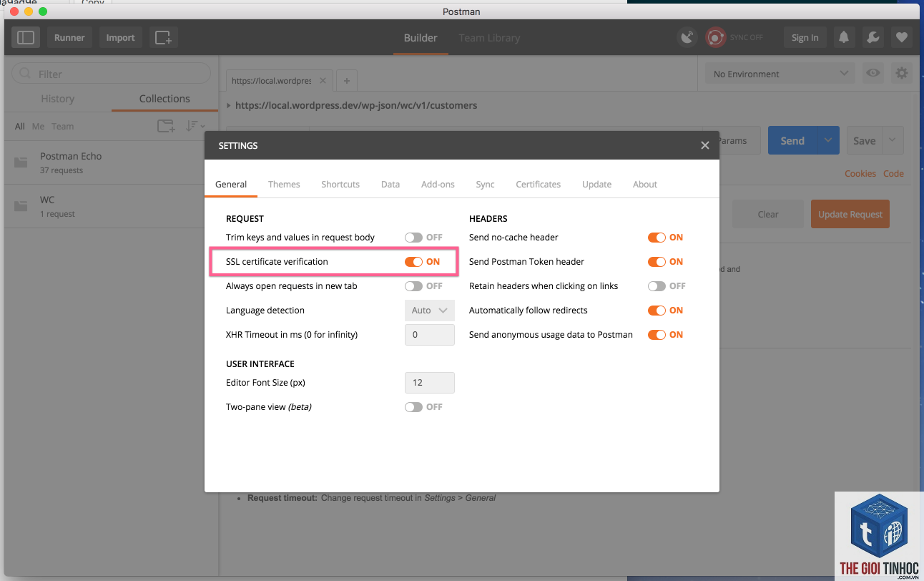Screen dimensions: 924x581
Task: Select the Builder tab
Action: point(421,38)
